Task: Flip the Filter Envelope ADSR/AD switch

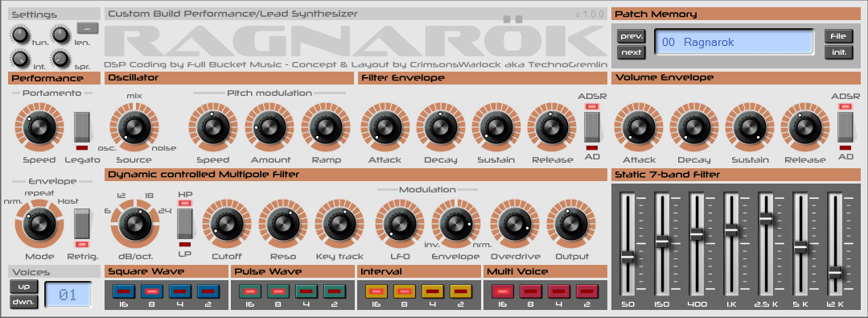Action: 592,127
